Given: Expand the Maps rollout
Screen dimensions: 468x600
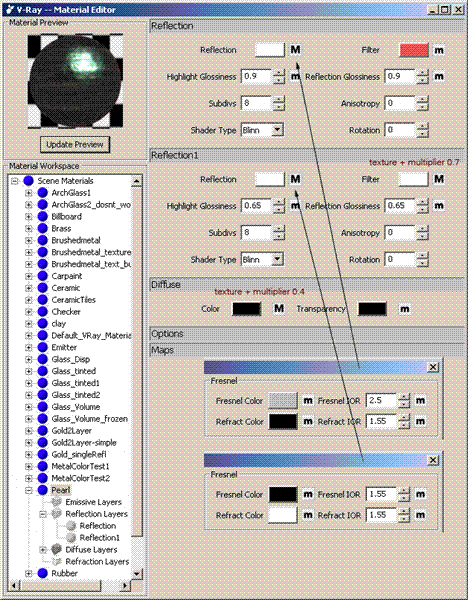Looking at the screenshot, I should click(307, 350).
